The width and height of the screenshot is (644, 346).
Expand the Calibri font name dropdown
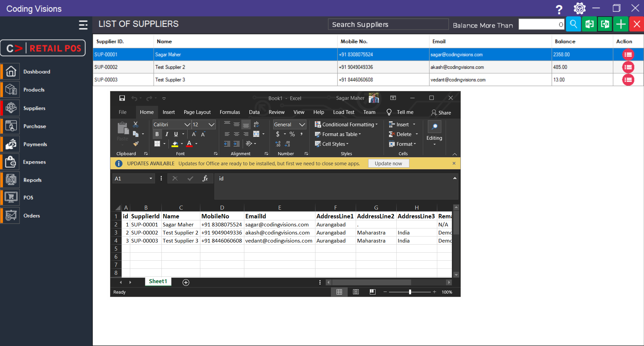click(187, 125)
